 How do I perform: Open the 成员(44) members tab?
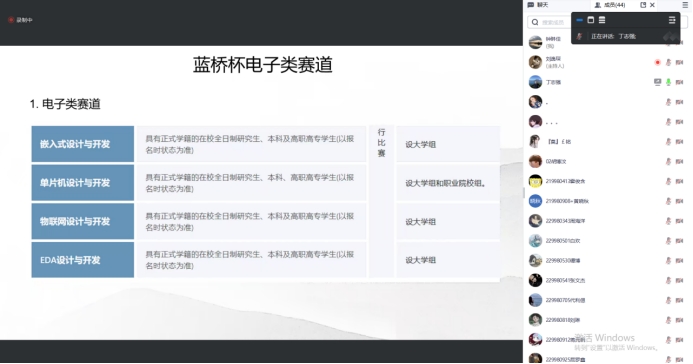610,5
